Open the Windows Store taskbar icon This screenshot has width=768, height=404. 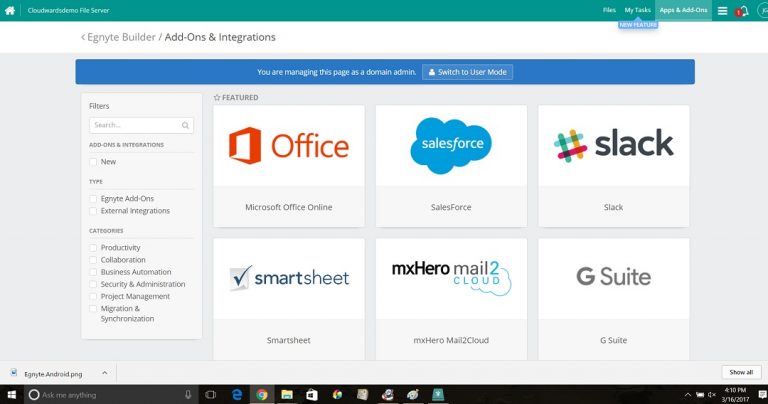tap(312, 395)
